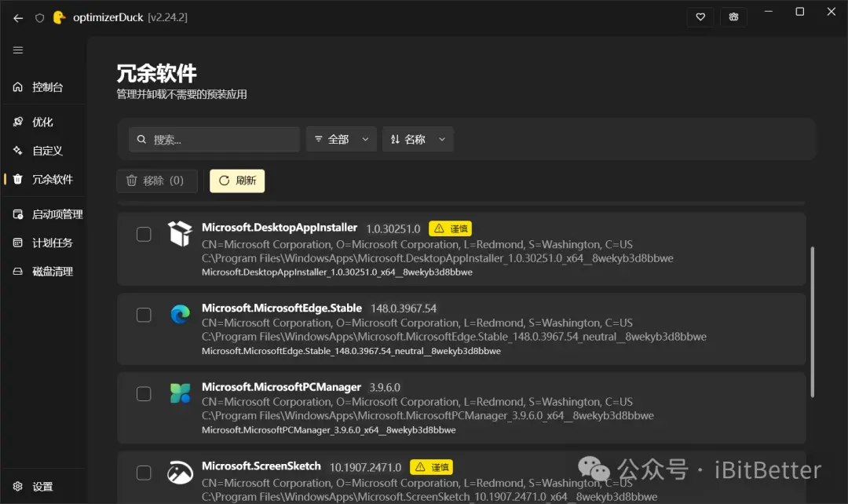Click the 移除 (0) remove button
Image resolution: width=848 pixels, height=504 pixels.
point(157,181)
